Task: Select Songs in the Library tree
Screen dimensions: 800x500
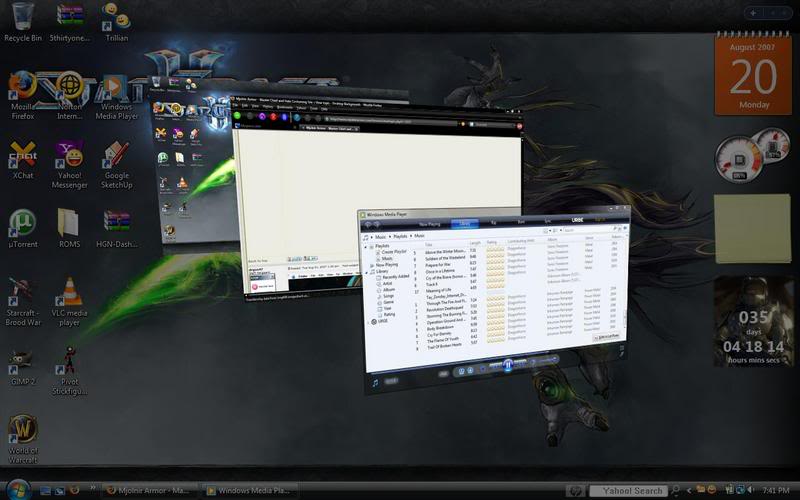Action: pyautogui.click(x=388, y=296)
